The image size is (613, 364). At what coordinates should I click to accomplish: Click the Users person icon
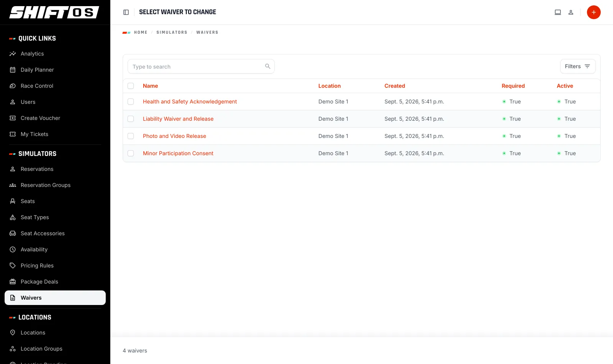(13, 102)
